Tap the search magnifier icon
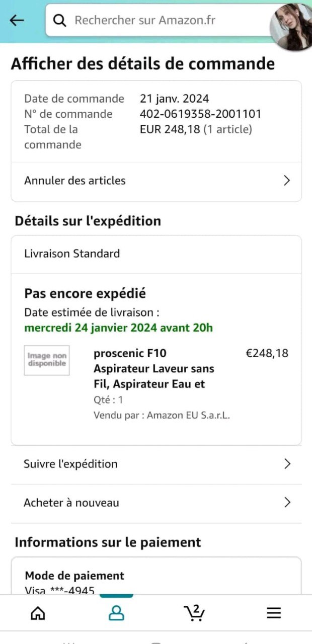312x644 pixels. (x=60, y=20)
